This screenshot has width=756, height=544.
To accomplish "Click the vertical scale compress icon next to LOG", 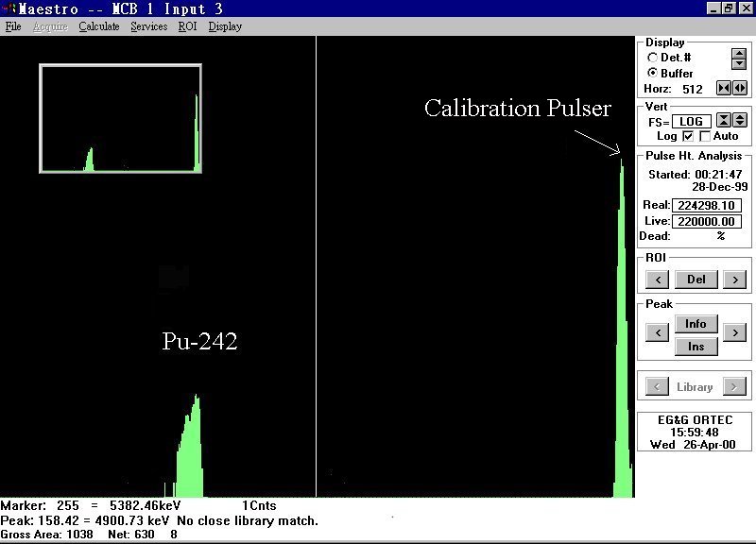I will [723, 121].
